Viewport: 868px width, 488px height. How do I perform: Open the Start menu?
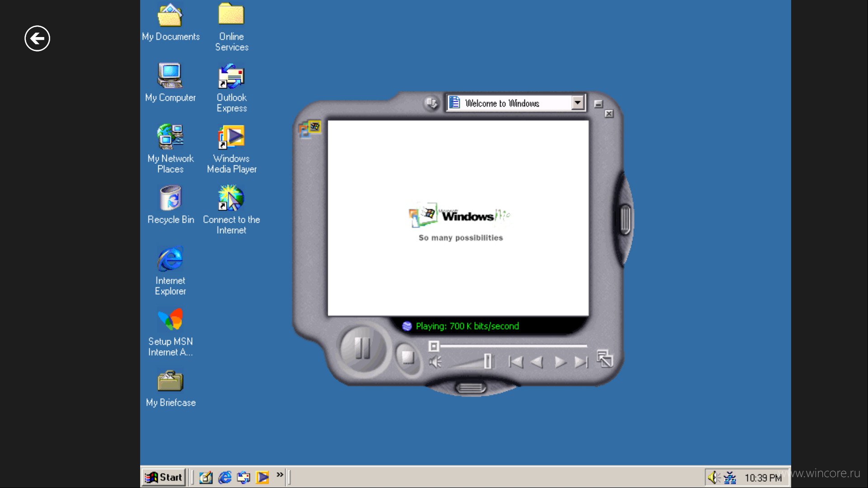[163, 477]
